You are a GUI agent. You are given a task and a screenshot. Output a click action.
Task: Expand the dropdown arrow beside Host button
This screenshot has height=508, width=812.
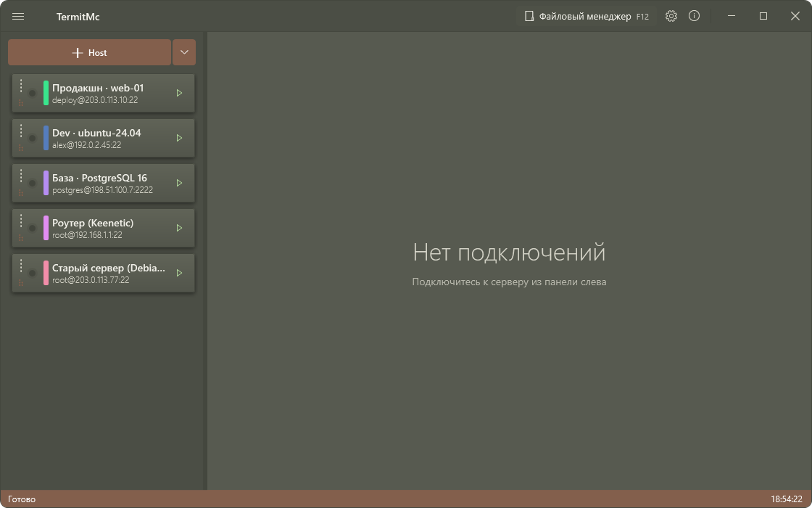[x=184, y=52]
